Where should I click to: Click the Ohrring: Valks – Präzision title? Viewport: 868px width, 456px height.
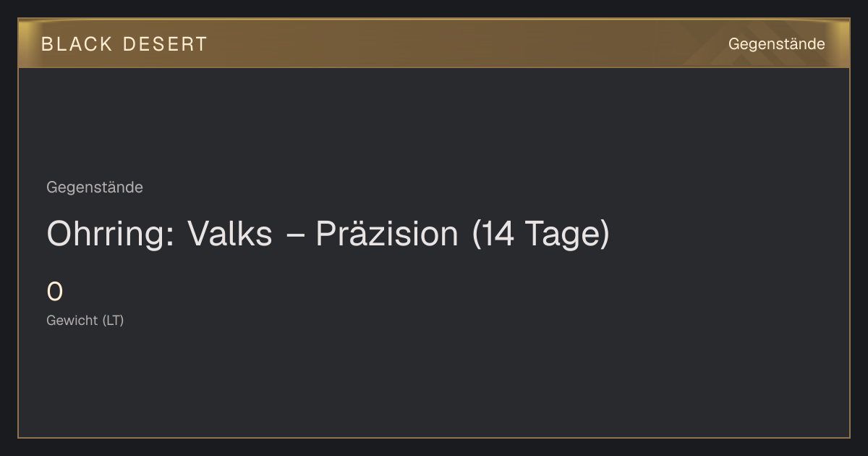coord(328,234)
